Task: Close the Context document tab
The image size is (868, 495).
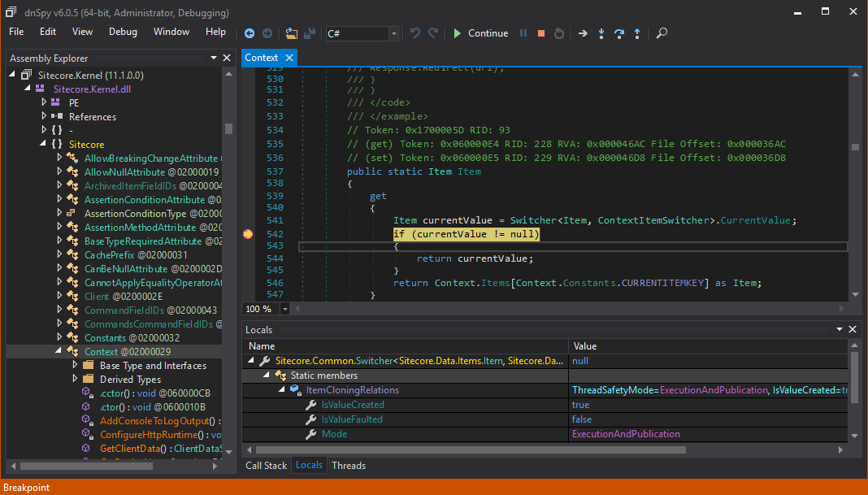Action: pyautogui.click(x=289, y=58)
